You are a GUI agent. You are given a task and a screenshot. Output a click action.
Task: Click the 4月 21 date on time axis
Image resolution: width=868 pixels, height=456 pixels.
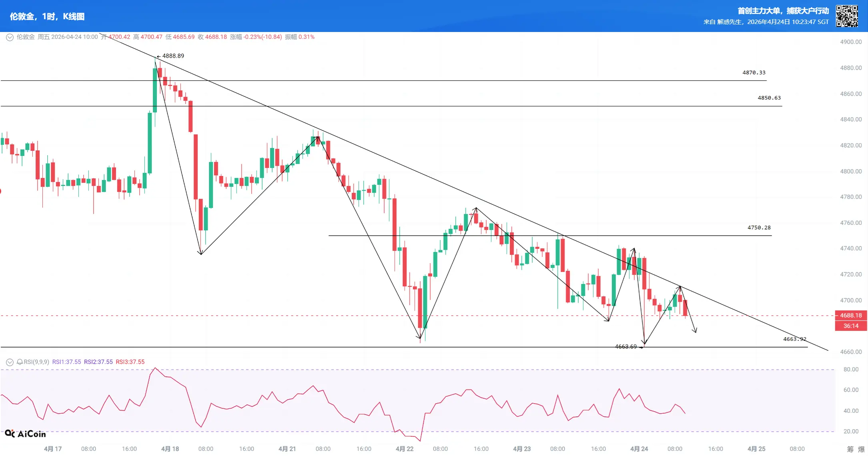click(x=287, y=449)
